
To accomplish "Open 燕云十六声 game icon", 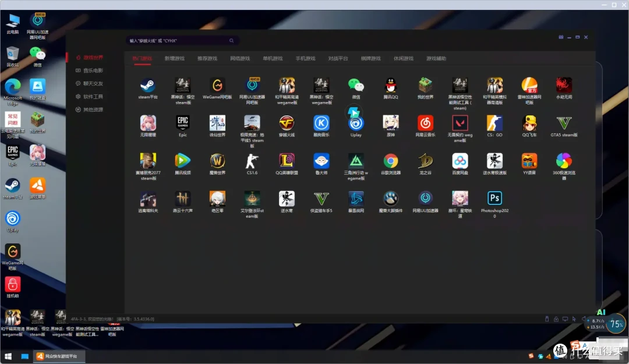I will (x=182, y=199).
